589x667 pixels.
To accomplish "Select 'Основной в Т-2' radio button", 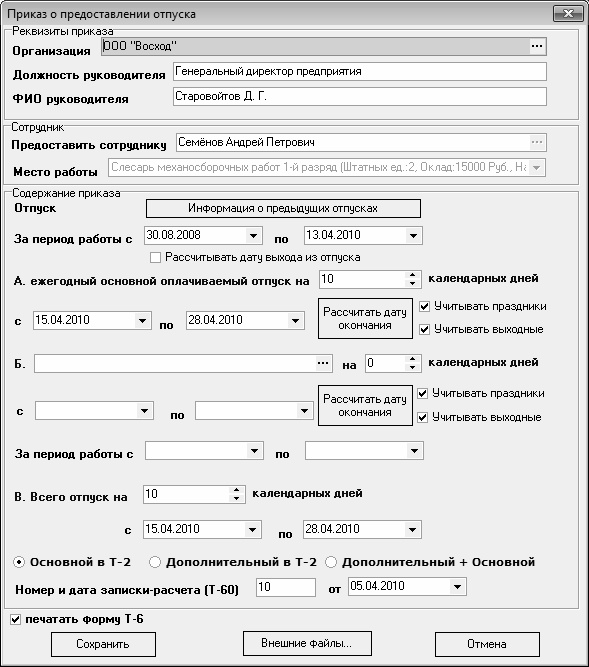I will pos(19,562).
